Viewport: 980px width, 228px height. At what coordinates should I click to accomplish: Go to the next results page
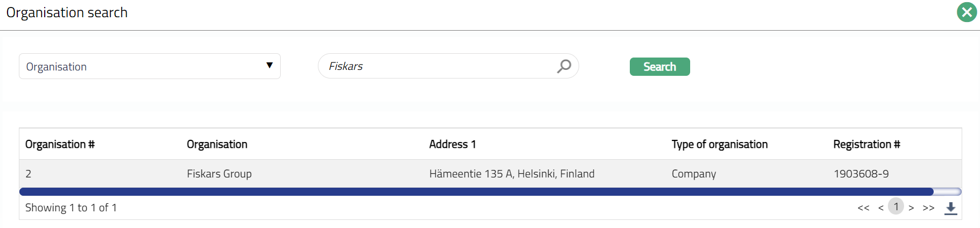point(911,208)
